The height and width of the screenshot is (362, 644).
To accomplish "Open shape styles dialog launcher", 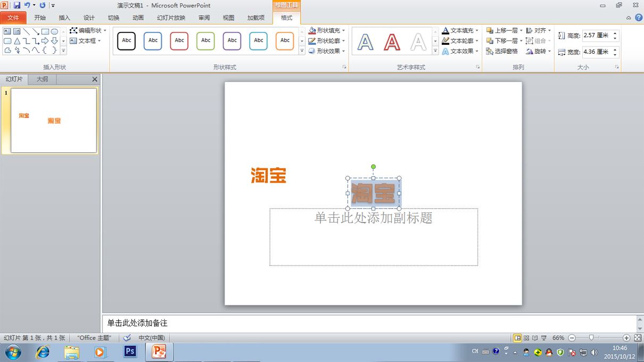I will point(344,67).
